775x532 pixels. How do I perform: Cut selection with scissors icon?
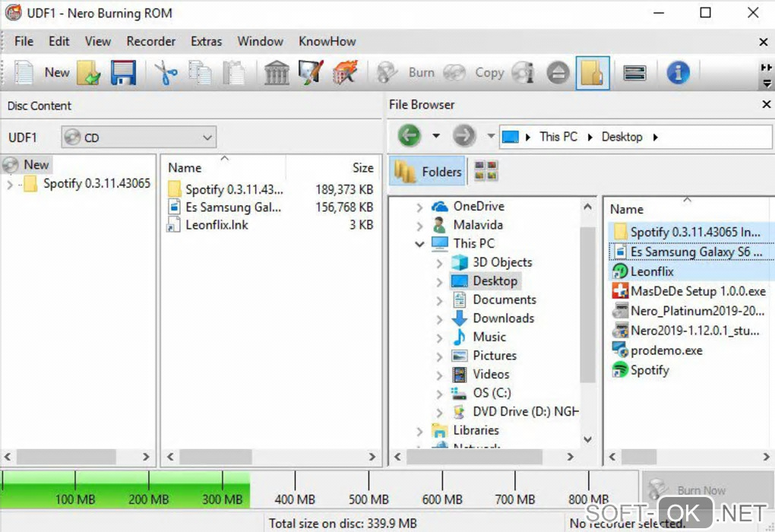pyautogui.click(x=166, y=73)
